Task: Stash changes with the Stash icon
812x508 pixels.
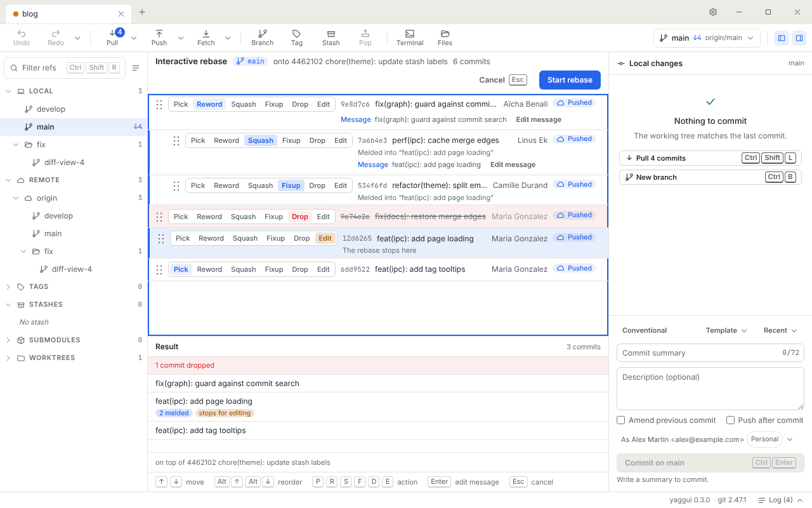Action: click(x=331, y=38)
